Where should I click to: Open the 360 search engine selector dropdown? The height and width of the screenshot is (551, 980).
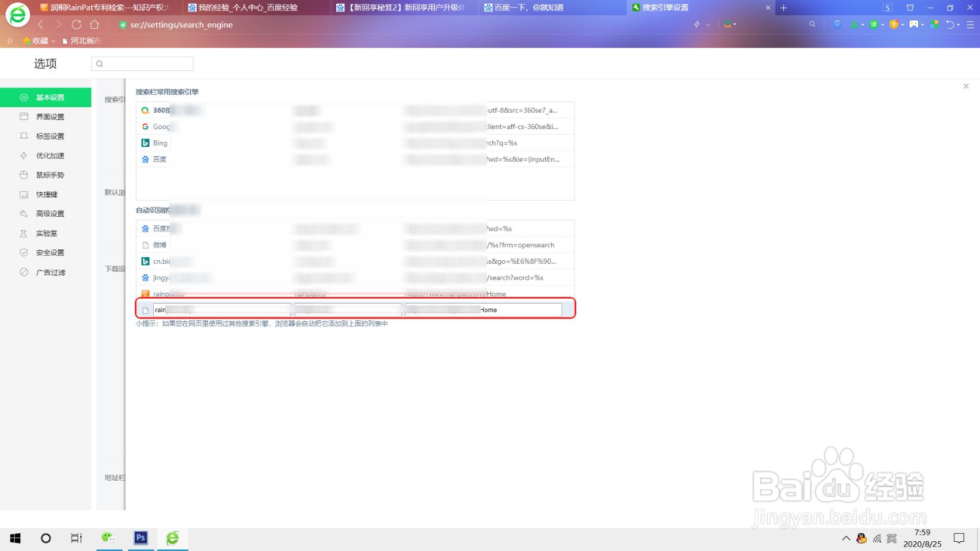click(x=729, y=24)
